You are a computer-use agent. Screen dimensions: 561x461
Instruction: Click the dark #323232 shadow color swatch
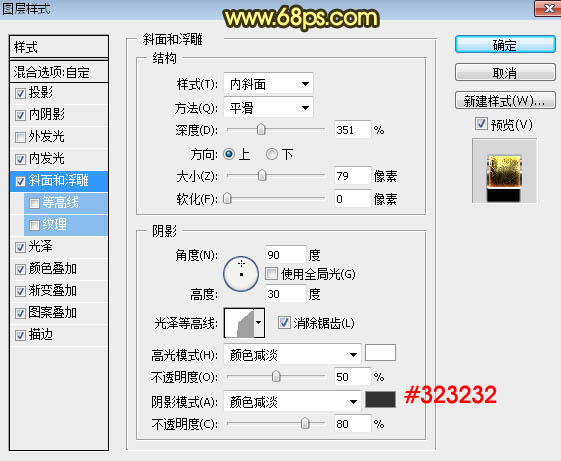pos(380,399)
